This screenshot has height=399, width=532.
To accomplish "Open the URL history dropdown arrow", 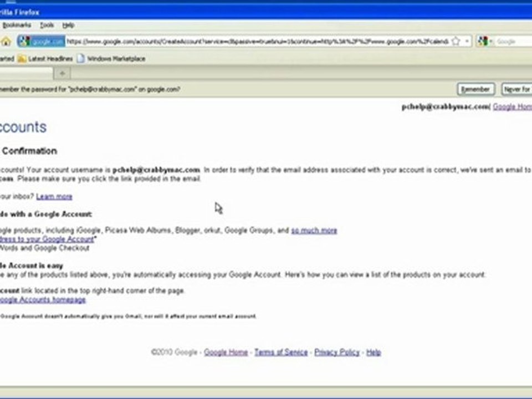I will click(x=467, y=42).
